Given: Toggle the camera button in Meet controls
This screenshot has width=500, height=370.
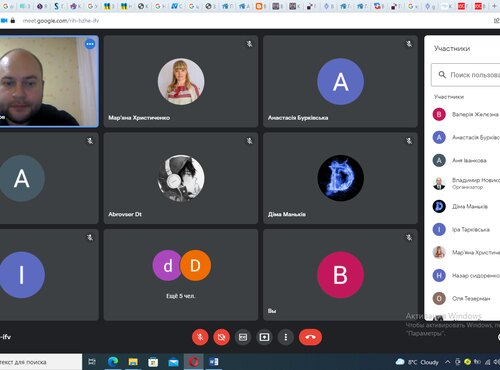Looking at the screenshot, I should (221, 337).
